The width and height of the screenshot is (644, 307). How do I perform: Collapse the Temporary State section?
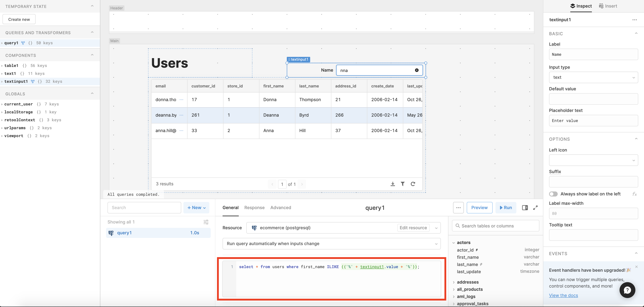92,6
